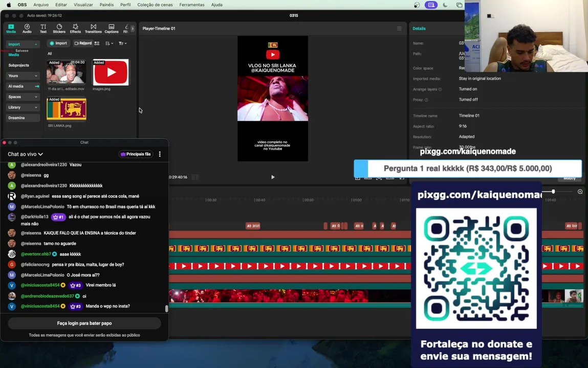Viewport: 588px width, 368px height.
Task: Click 'Faça login para bater papo' button
Action: [84, 323]
